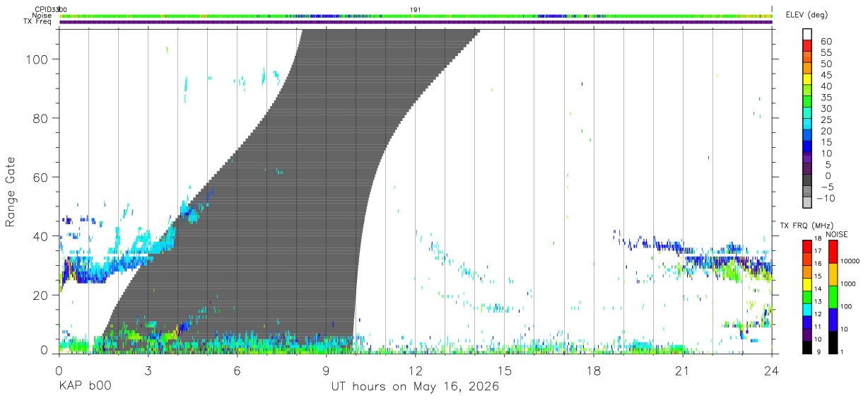Click UT hours axis label 21
The width and height of the screenshot is (868, 401).
coord(683,371)
